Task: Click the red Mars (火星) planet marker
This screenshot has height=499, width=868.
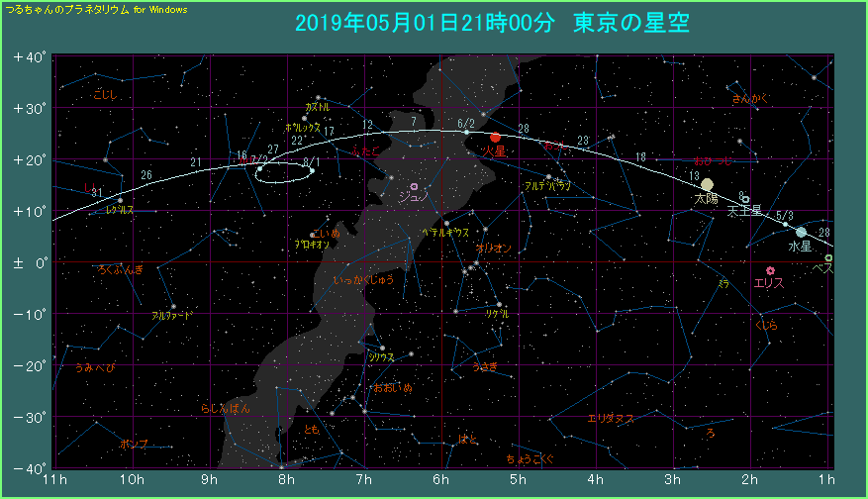Action: pyautogui.click(x=496, y=138)
